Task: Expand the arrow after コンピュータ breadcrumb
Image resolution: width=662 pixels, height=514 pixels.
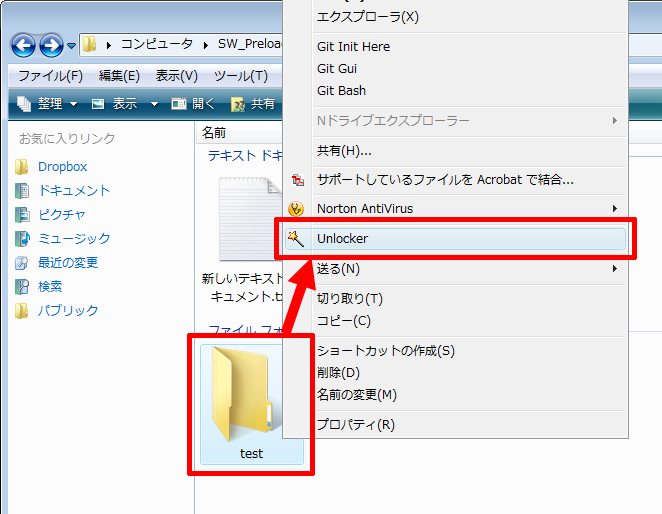Action: [206, 45]
